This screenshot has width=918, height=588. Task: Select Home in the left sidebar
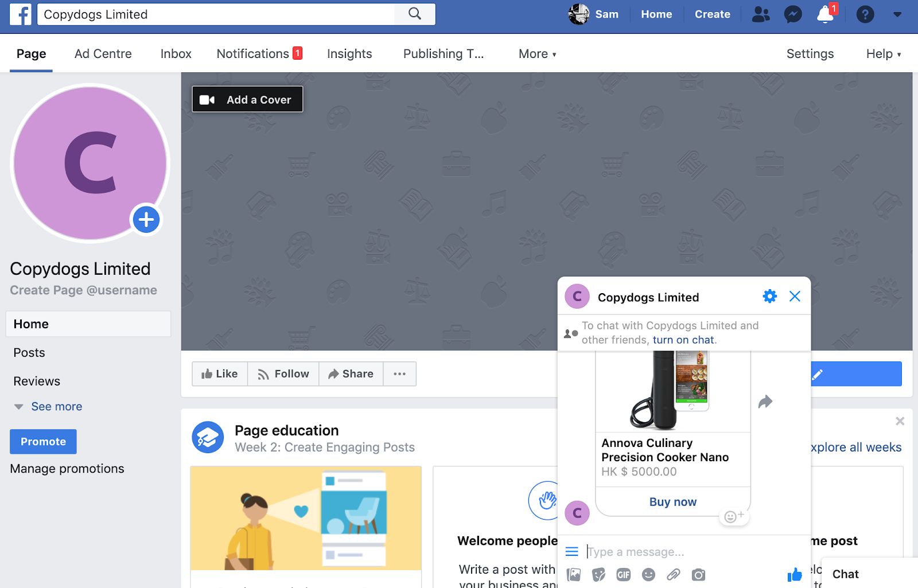(88, 324)
